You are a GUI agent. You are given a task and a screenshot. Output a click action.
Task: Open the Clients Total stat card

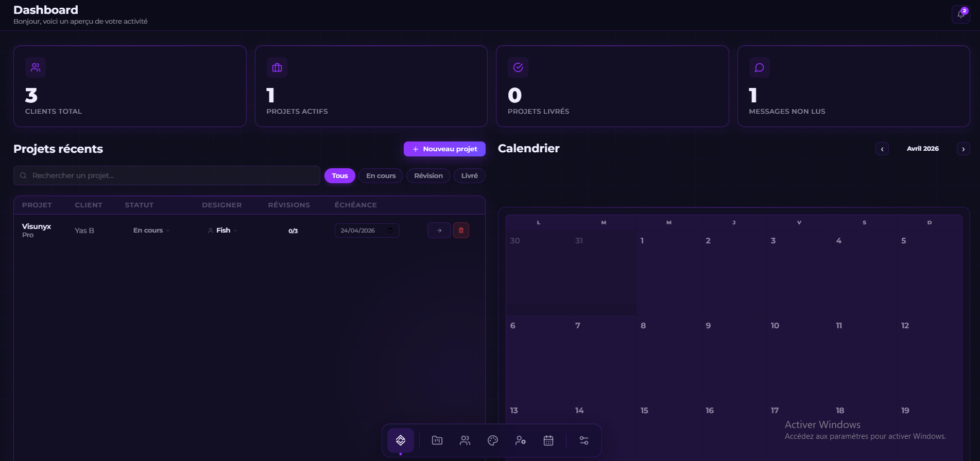tap(130, 86)
